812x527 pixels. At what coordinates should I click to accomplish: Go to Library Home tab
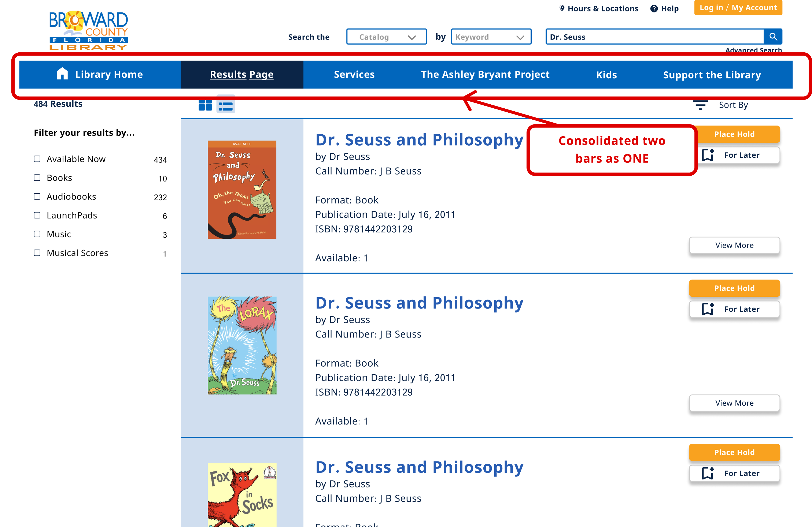pyautogui.click(x=100, y=74)
